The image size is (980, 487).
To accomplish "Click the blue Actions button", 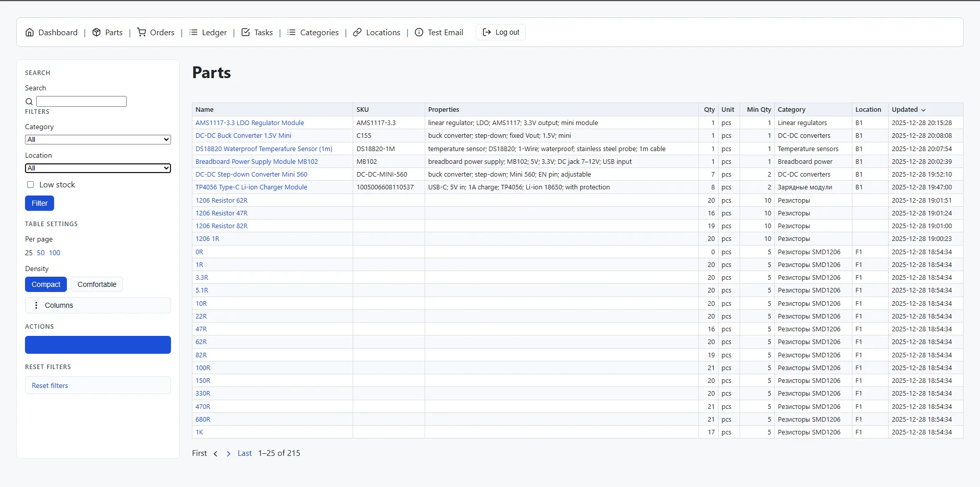I will click(x=98, y=345).
